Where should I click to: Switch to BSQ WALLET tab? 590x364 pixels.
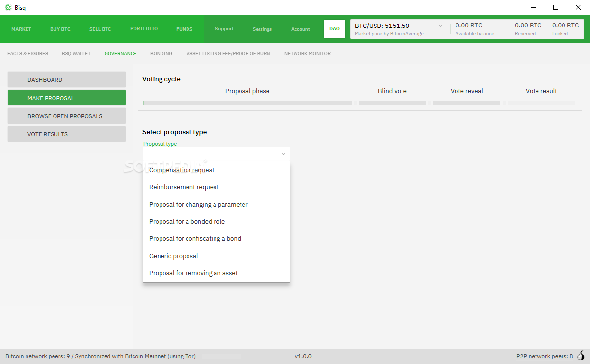coord(76,54)
